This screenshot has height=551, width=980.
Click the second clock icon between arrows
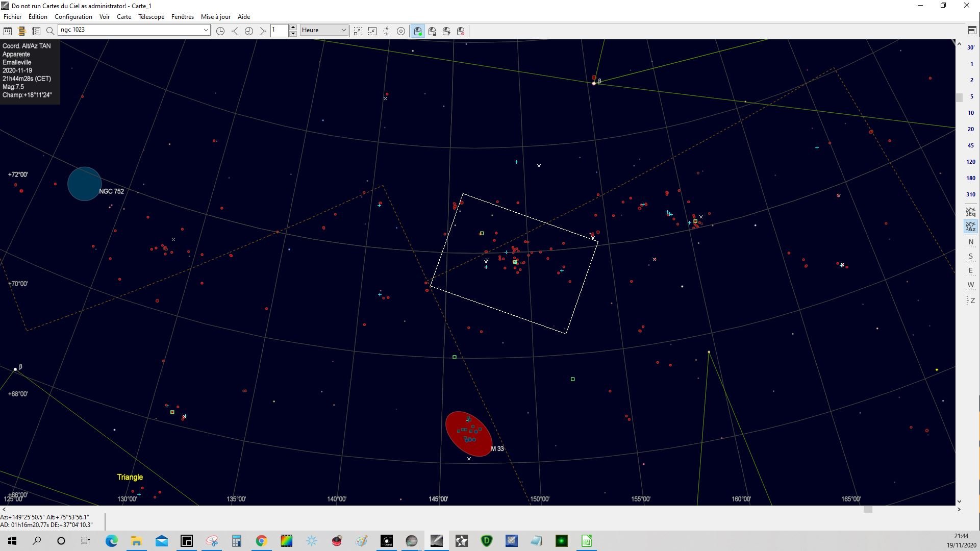click(249, 31)
